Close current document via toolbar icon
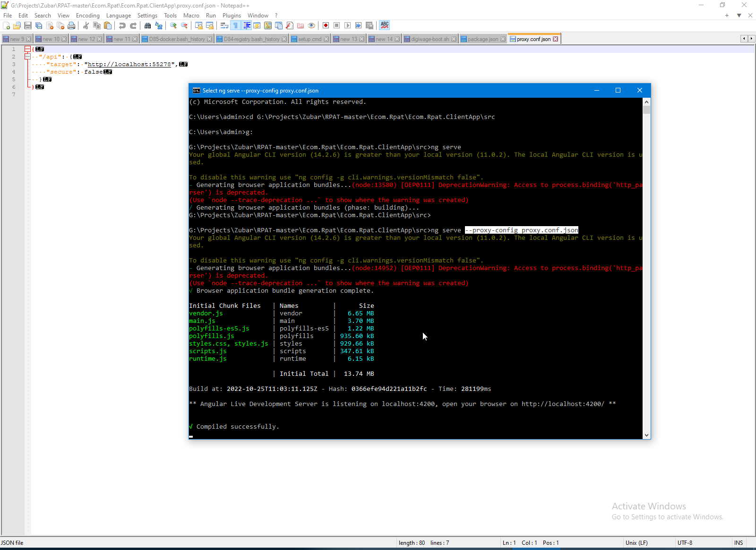 [50, 25]
